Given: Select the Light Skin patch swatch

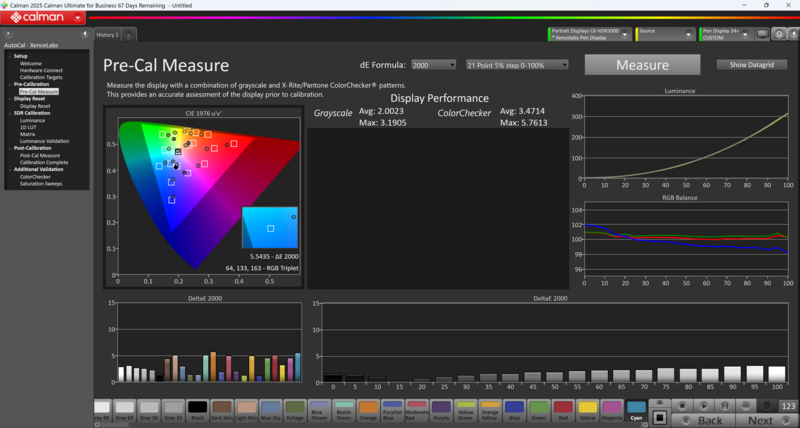Looking at the screenshot, I should pos(246,411).
